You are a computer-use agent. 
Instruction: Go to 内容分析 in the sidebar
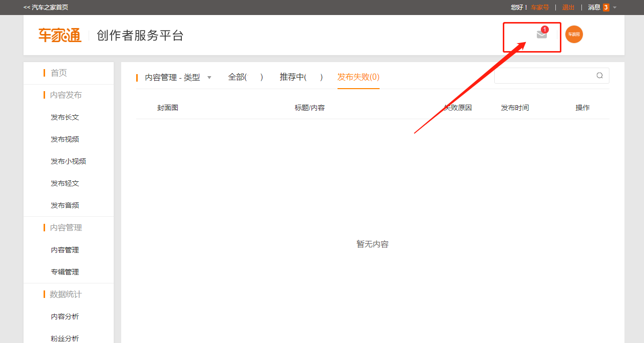point(65,316)
